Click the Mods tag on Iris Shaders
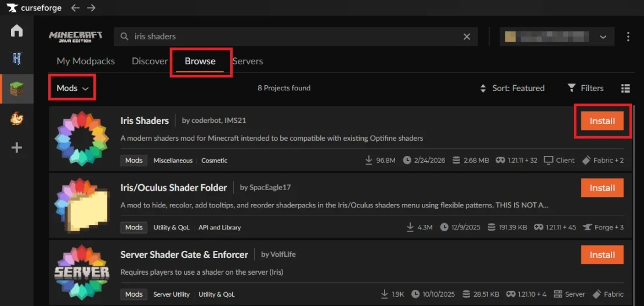Image resolution: width=644 pixels, height=306 pixels. click(x=134, y=161)
